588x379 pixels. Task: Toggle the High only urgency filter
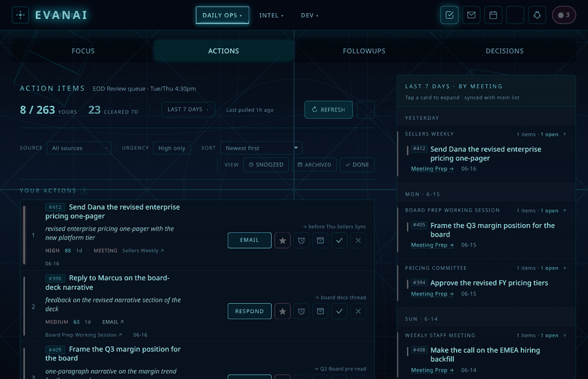click(x=172, y=148)
